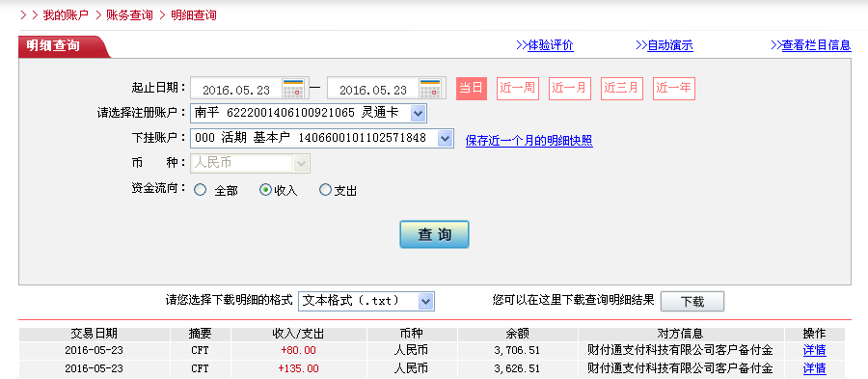Click the 币种 table column header
The height and width of the screenshot is (379, 868).
[x=411, y=334]
